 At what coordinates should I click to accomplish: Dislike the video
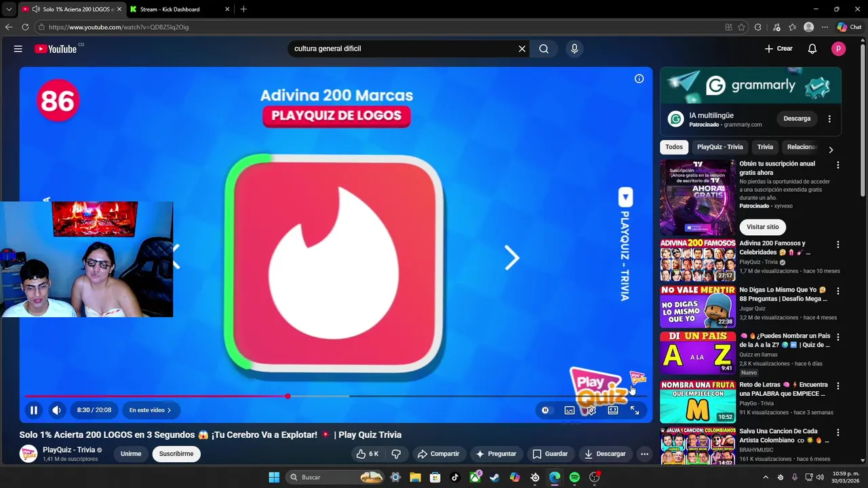tap(397, 454)
